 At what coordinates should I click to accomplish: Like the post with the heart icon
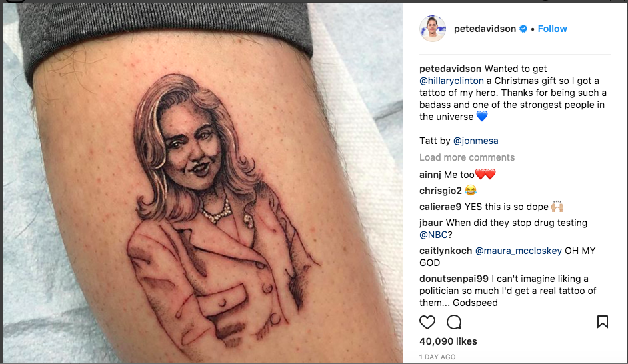click(427, 322)
